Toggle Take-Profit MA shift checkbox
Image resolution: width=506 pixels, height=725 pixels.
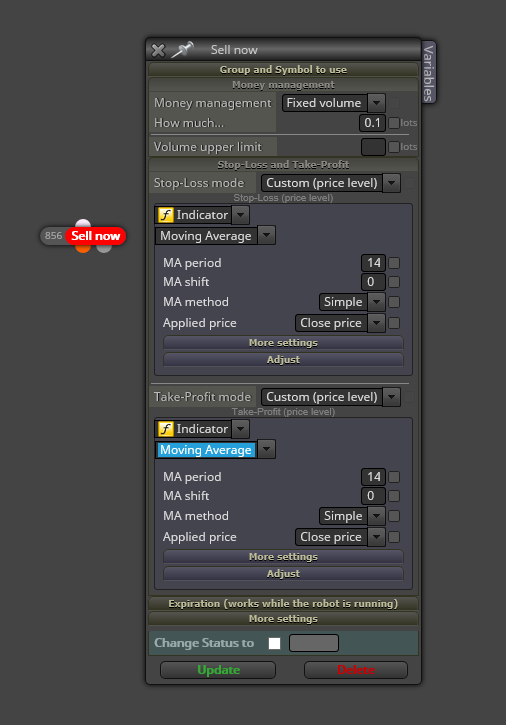point(394,496)
